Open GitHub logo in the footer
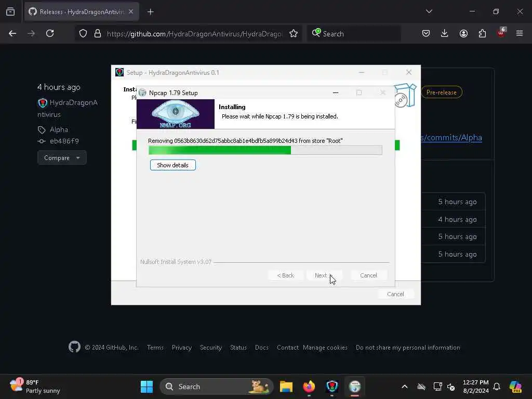 (x=74, y=347)
